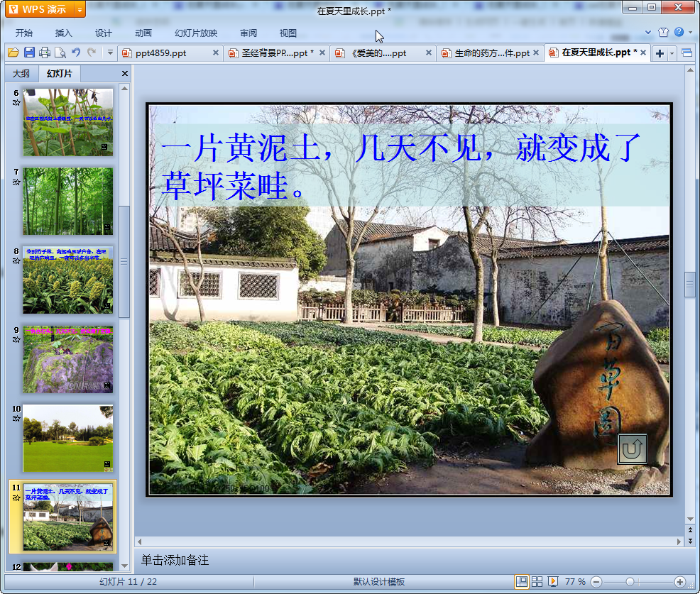This screenshot has height=594, width=700.
Task: Open the 插入 menu tab
Action: coord(63,33)
